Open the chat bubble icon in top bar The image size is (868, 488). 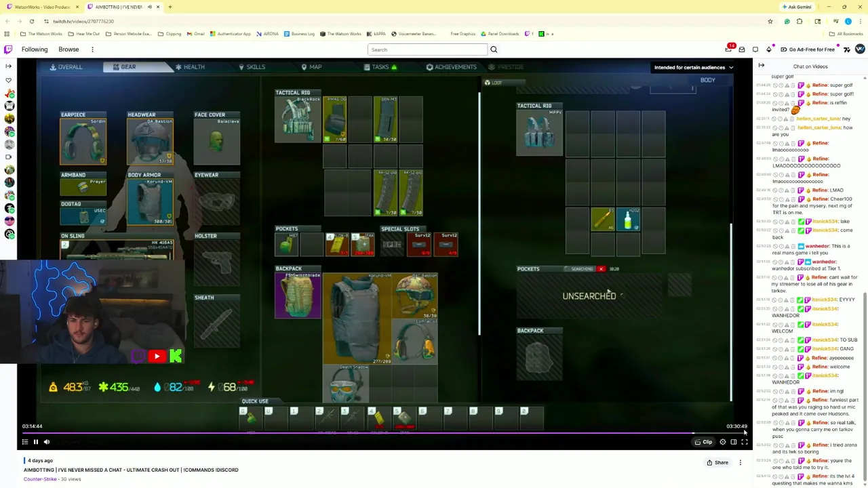tap(755, 49)
